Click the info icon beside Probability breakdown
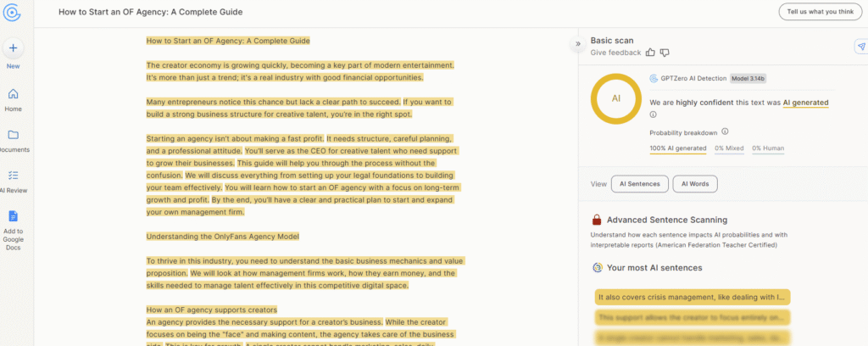The width and height of the screenshot is (868, 346). (726, 131)
